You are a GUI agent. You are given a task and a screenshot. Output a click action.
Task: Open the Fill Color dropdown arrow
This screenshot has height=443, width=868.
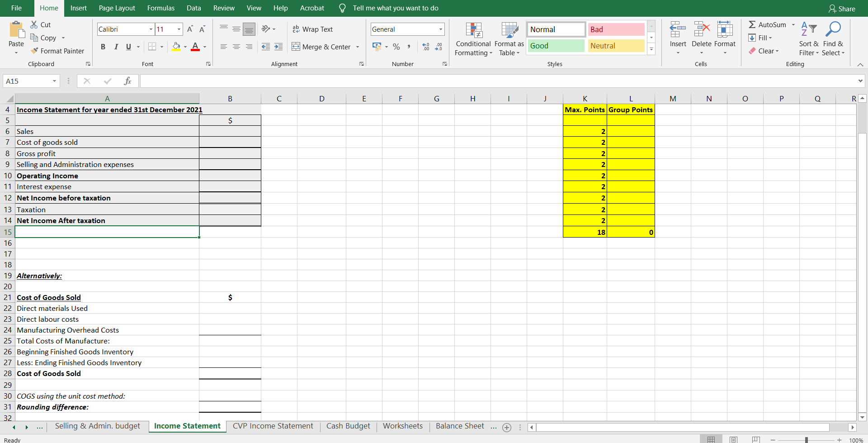tap(184, 47)
